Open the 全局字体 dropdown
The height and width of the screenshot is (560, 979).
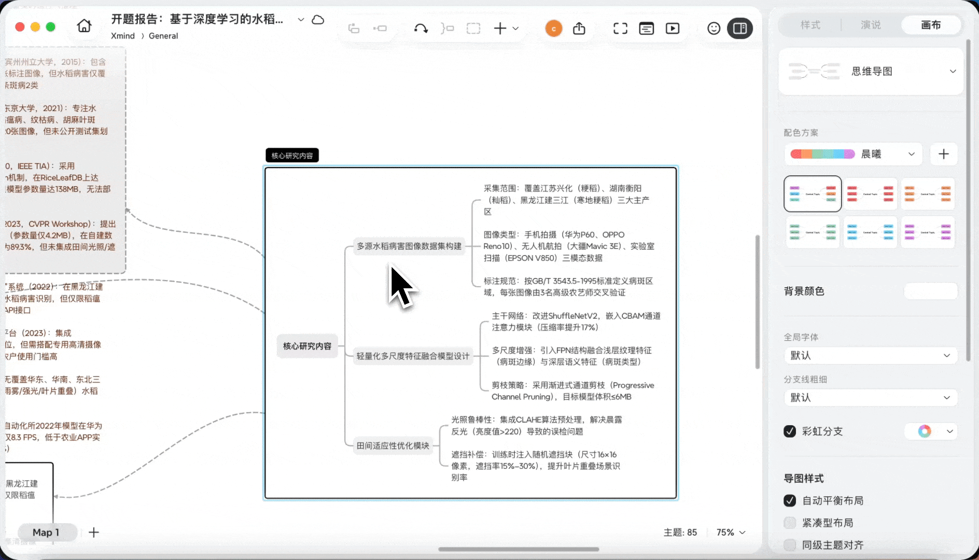(x=871, y=356)
